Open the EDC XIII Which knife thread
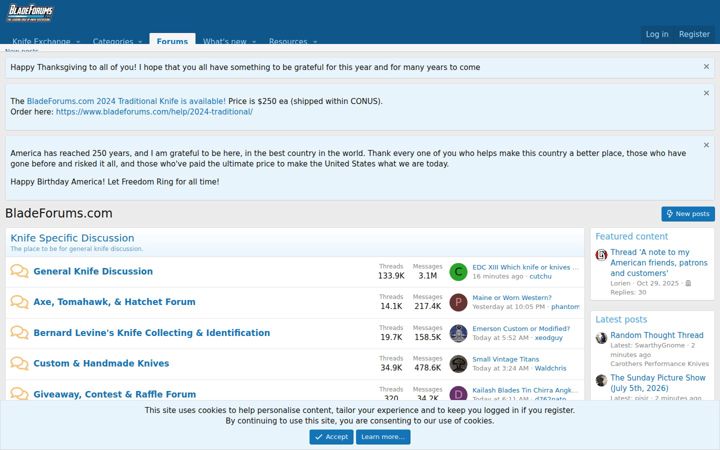720x450 pixels. (525, 267)
